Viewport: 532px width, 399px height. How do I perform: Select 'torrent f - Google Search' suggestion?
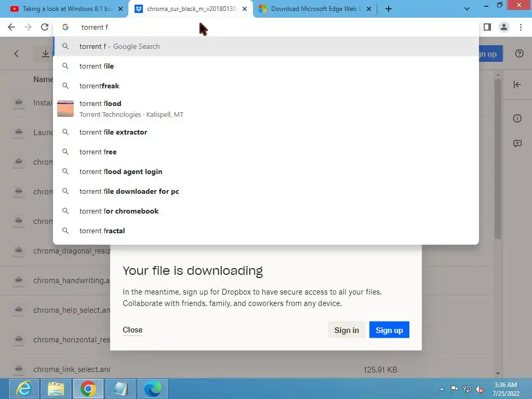(x=266, y=46)
